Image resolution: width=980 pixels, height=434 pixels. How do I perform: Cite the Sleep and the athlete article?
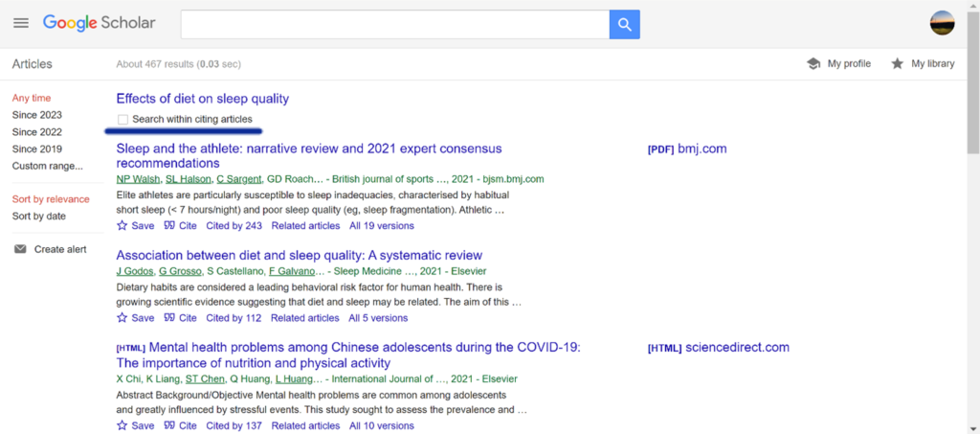pos(180,226)
